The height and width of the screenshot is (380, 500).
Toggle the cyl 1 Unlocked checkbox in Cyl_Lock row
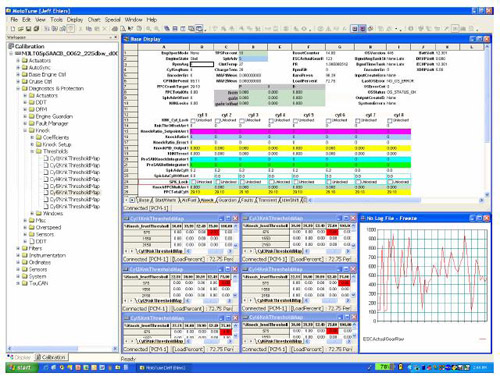click(193, 120)
